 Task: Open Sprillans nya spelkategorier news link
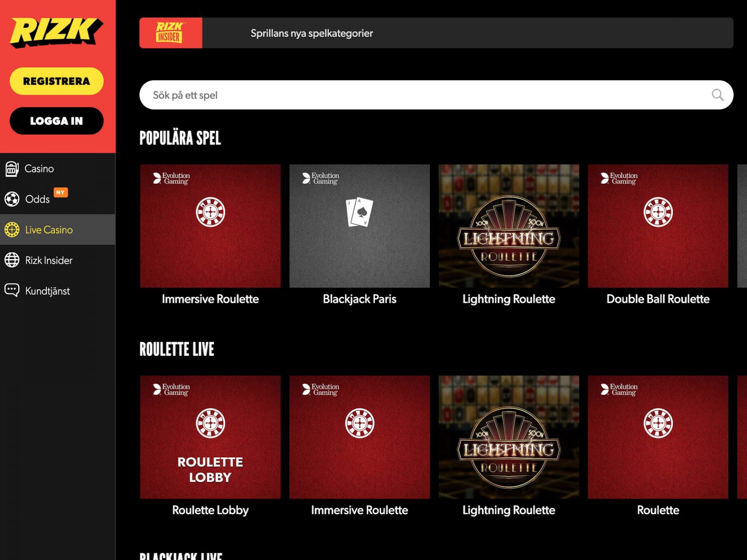312,33
